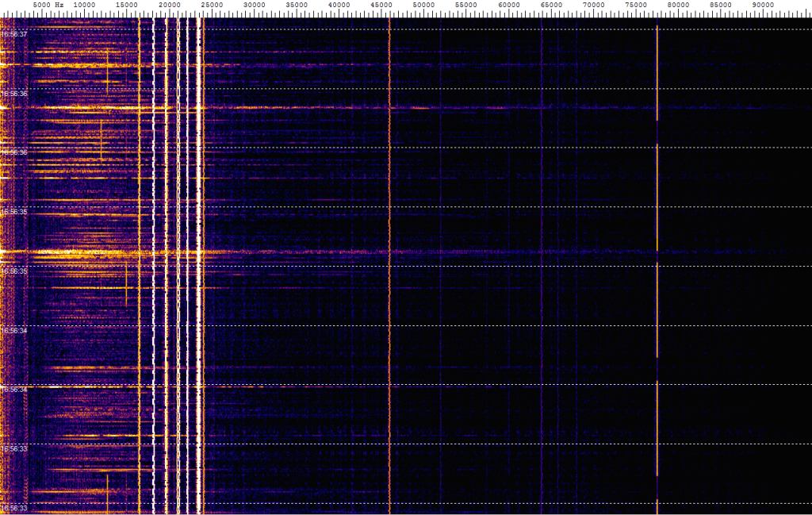Select the 75000 frequency axis label
This screenshot has height=515, width=812.
636,5
